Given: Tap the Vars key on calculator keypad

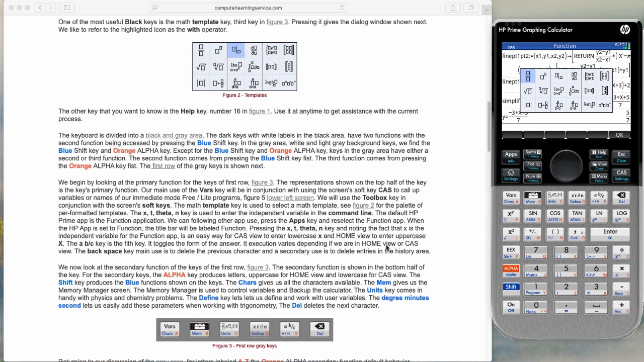Looking at the screenshot, I should (x=511, y=198).
